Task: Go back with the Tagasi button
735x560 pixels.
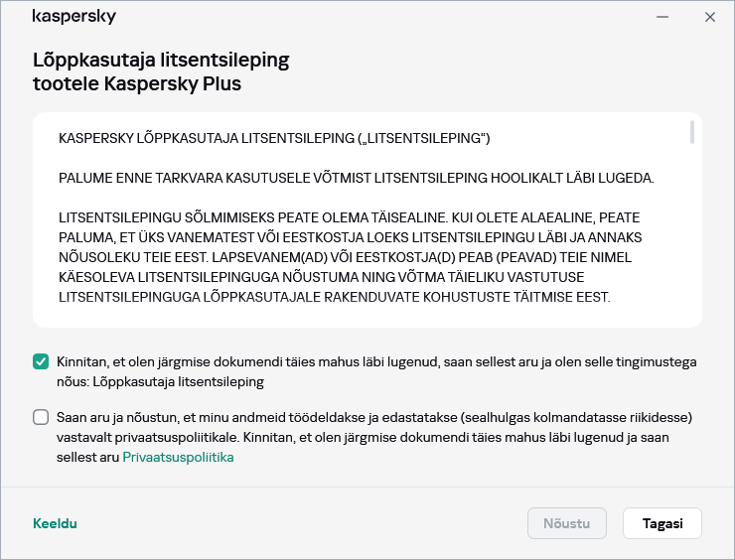Action: click(661, 523)
